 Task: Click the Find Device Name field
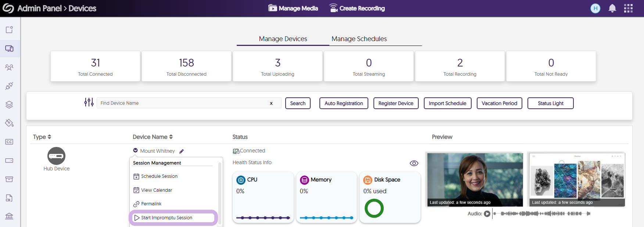[x=182, y=103]
